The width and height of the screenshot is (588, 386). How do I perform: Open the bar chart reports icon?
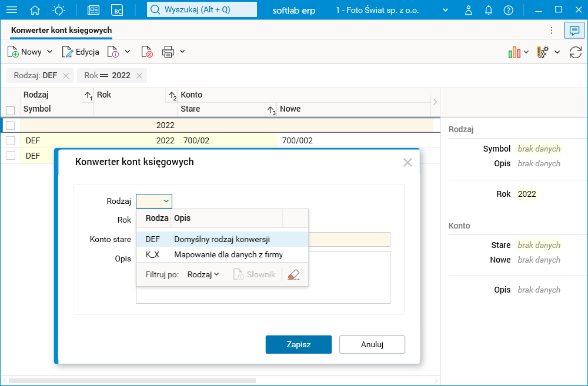pyautogui.click(x=514, y=52)
